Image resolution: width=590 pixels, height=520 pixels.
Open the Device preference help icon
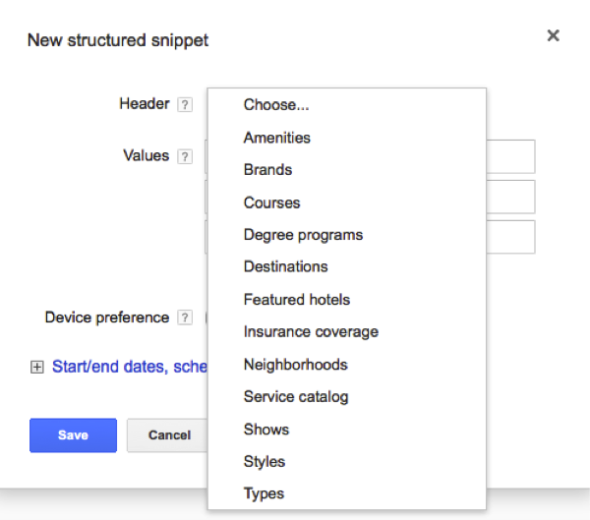coord(185,318)
